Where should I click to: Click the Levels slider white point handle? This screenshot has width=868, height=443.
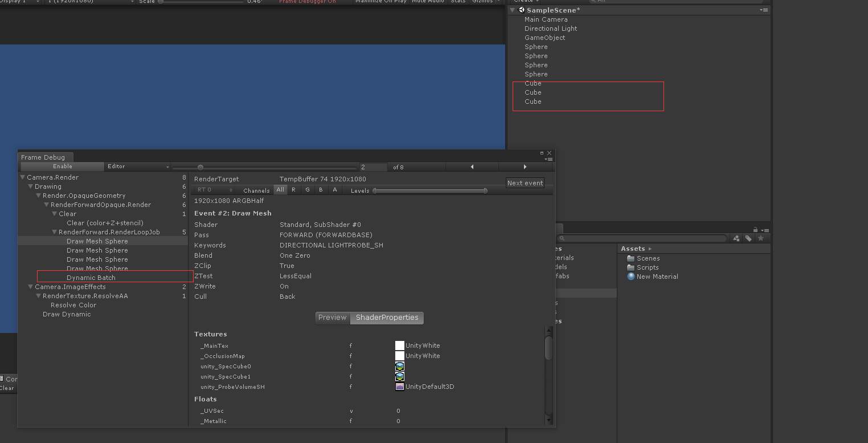click(485, 190)
